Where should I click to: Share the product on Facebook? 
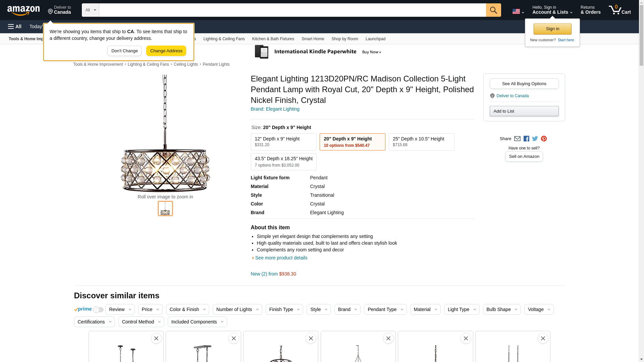pyautogui.click(x=526, y=139)
